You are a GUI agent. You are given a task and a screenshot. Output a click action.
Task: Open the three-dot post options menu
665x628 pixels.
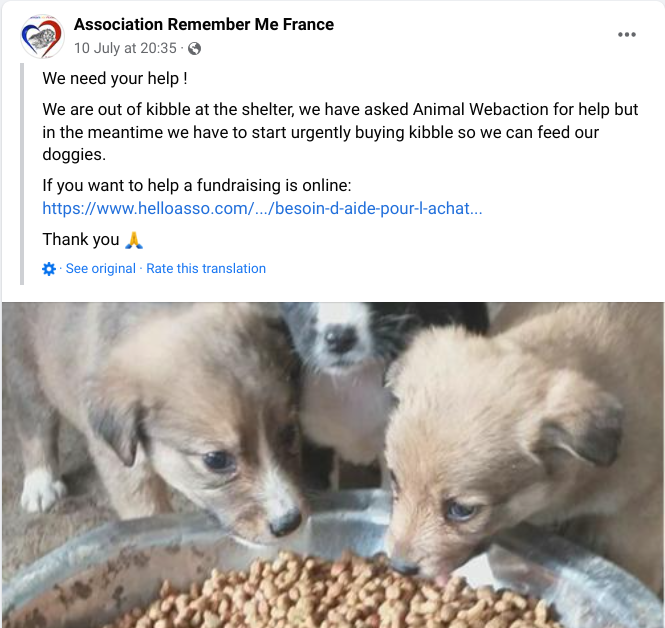(x=626, y=35)
